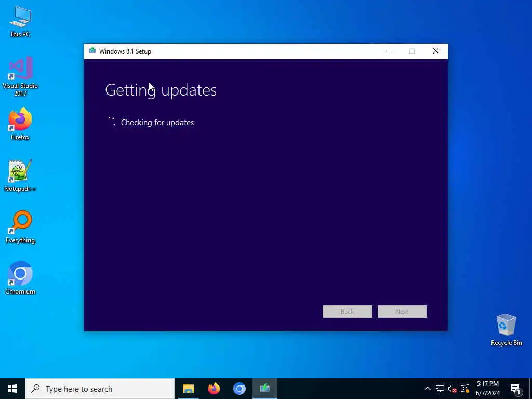This screenshot has width=532, height=399.
Task: Select Visual Studio 2017 desktop shortcut
Action: coord(20,76)
